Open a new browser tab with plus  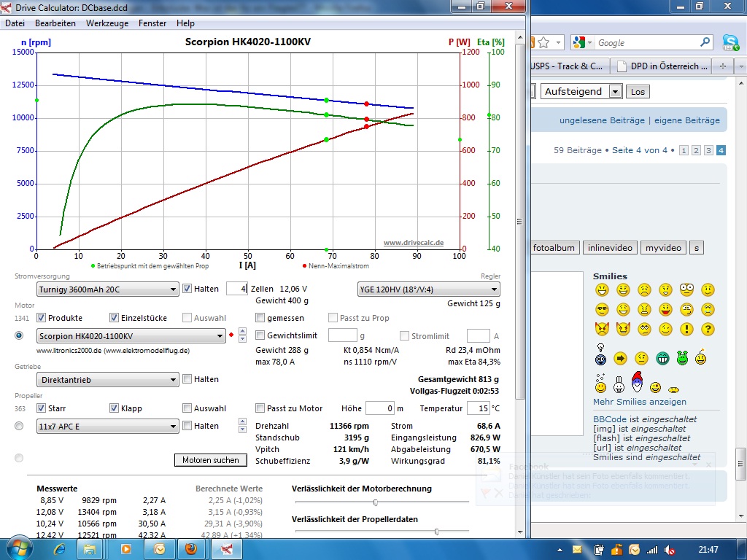tap(723, 66)
